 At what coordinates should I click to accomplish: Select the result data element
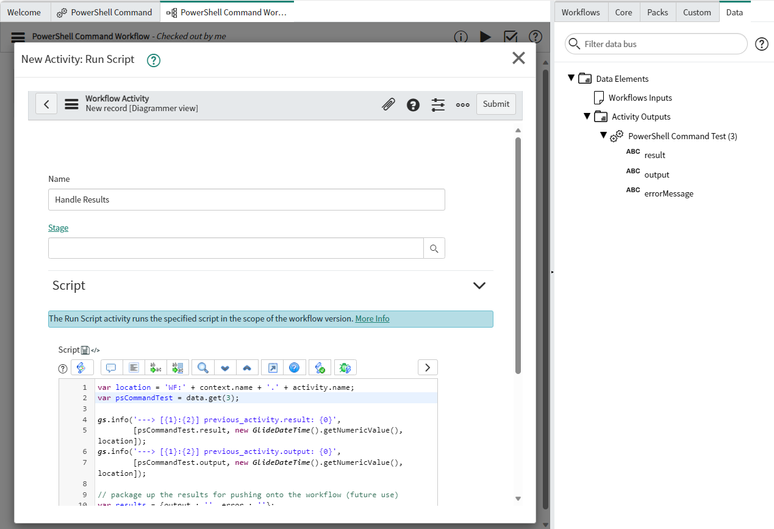click(x=655, y=155)
